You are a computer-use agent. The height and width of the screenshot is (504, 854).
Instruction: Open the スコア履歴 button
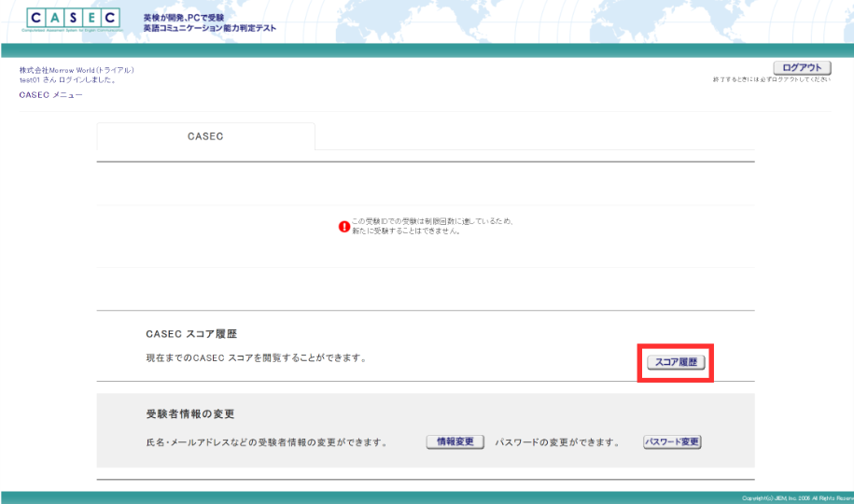tap(676, 362)
